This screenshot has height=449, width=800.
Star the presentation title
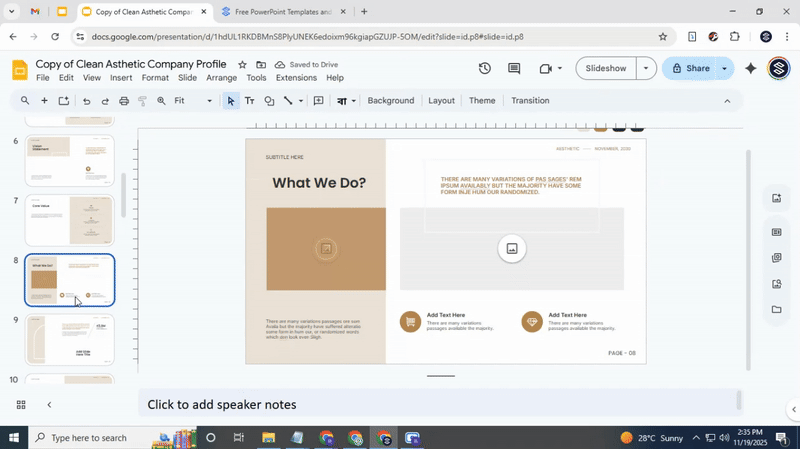point(242,64)
